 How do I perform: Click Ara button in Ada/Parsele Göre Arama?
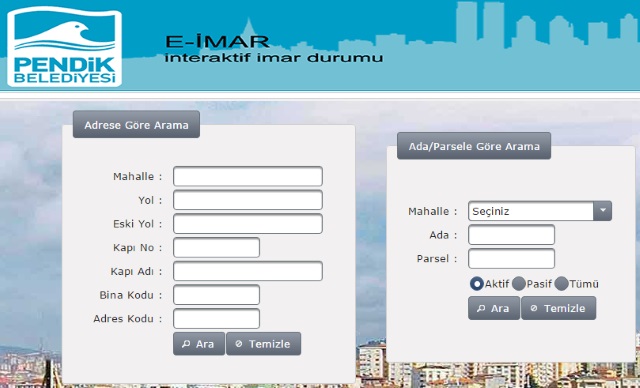tap(494, 308)
